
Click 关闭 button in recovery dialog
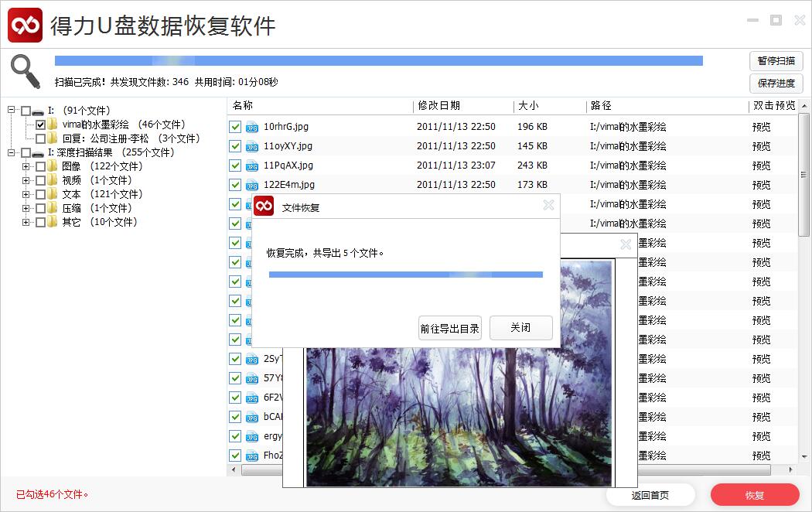point(520,328)
